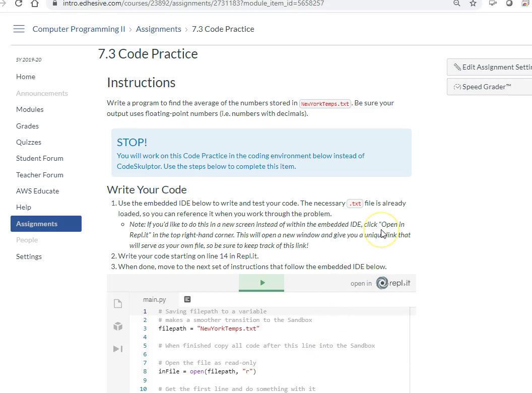Open Grades in course sidebar

[27, 126]
